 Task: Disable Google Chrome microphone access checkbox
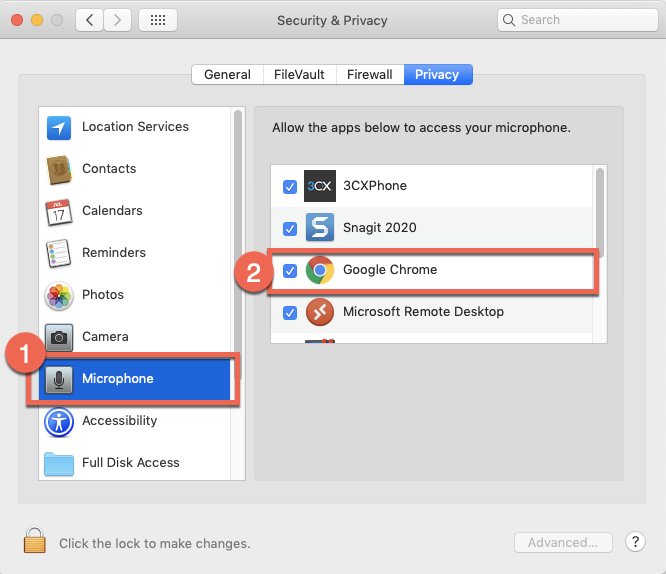[x=290, y=270]
